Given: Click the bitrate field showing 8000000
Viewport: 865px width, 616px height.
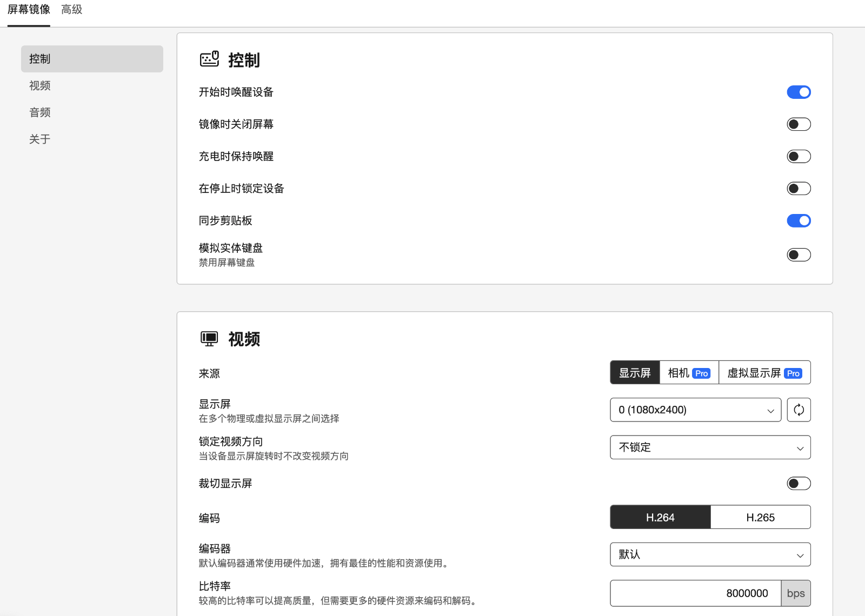Looking at the screenshot, I should [695, 593].
